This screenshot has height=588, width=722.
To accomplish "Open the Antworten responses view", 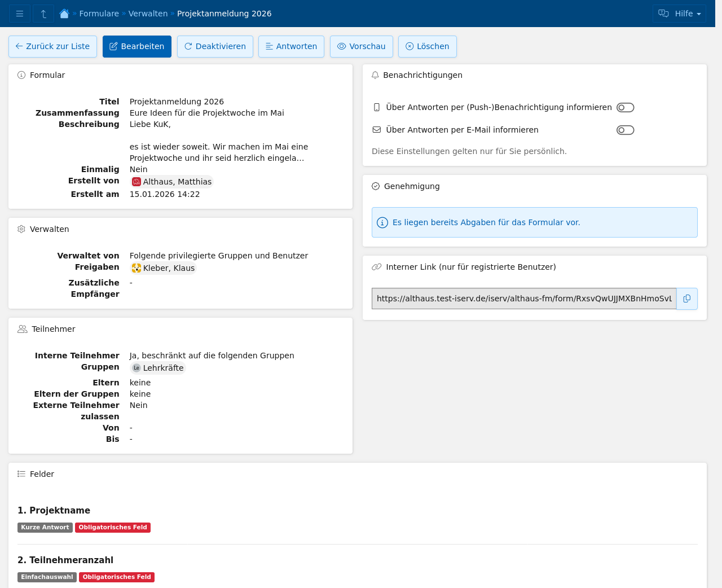I will (x=291, y=46).
